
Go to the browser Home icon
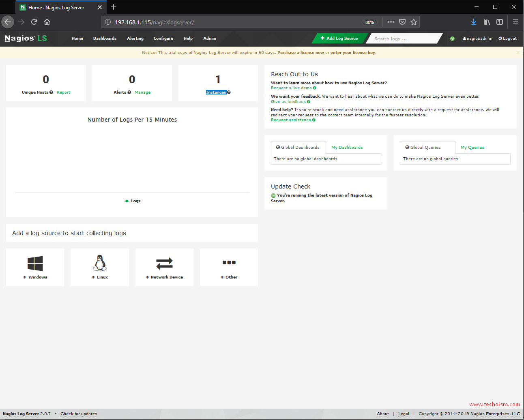coord(47,22)
